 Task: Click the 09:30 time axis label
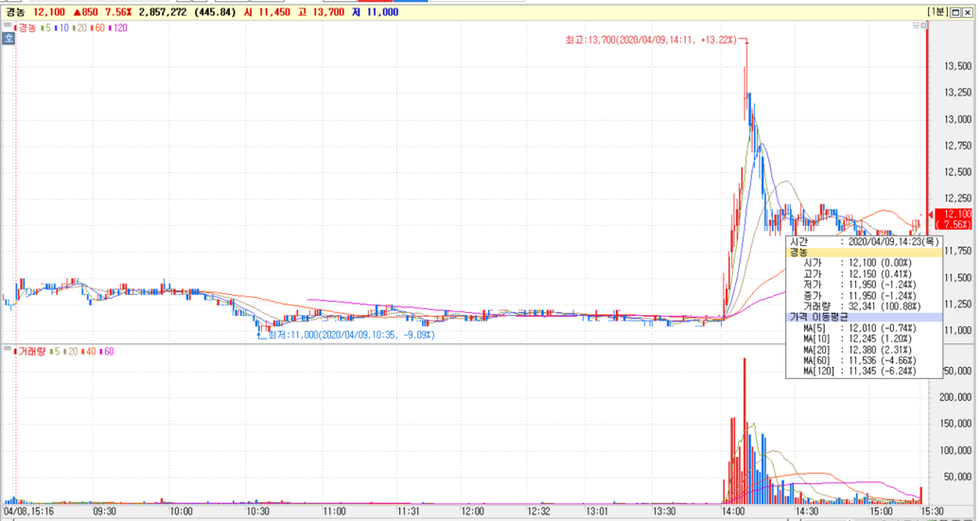[x=104, y=511]
